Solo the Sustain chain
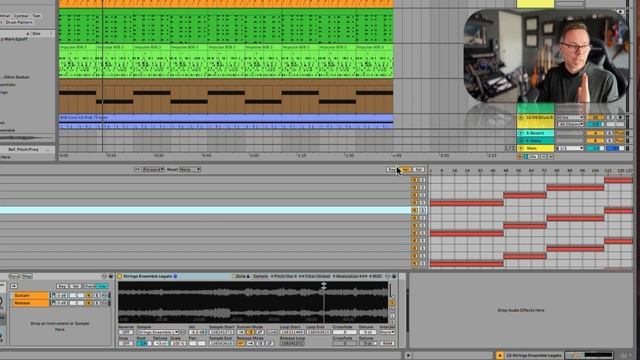Screen dimensions: 640x360 pos(98,295)
